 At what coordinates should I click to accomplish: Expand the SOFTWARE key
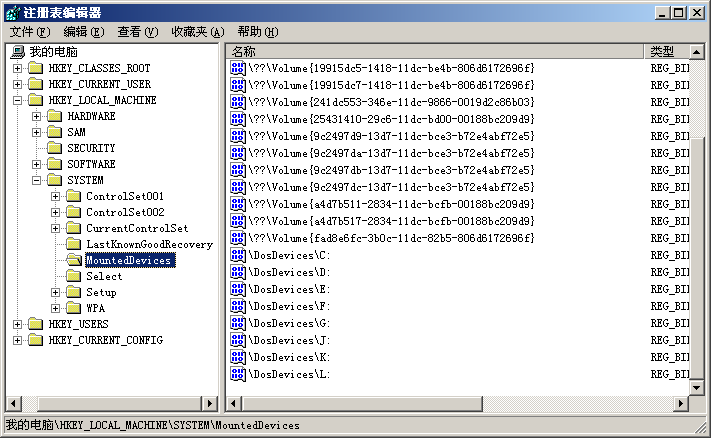[36, 164]
